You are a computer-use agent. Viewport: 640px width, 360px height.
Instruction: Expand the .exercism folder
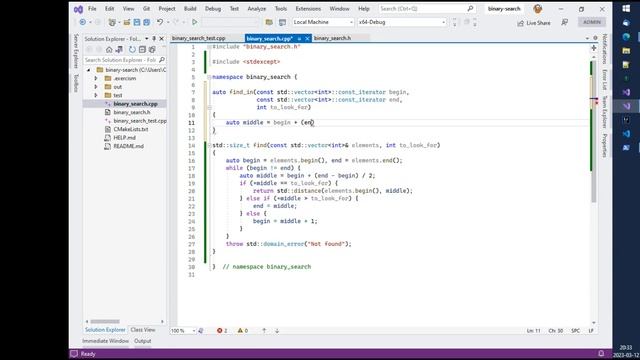click(x=96, y=78)
